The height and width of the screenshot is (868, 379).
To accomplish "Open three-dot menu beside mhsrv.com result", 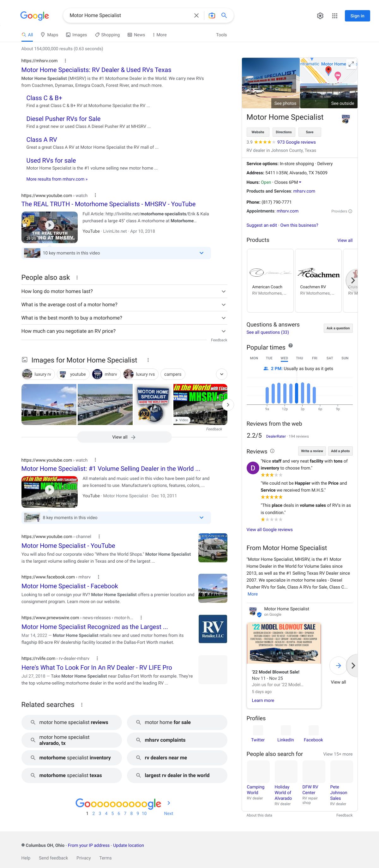I will tap(65, 61).
